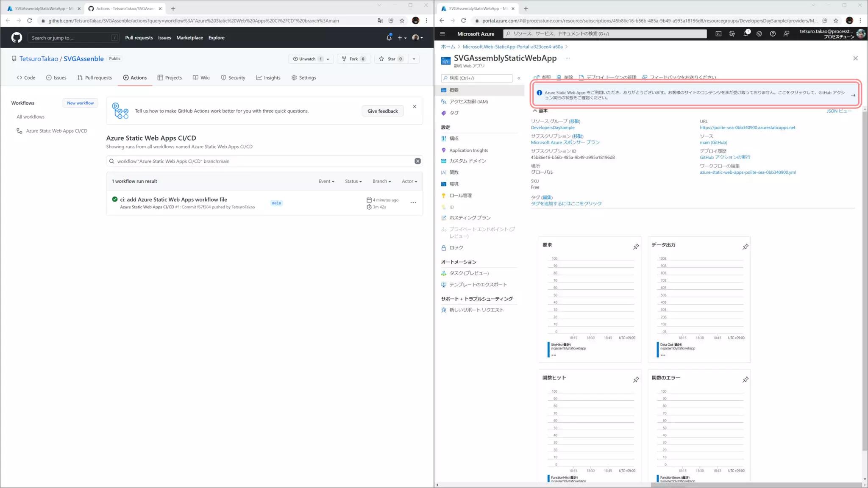Open Azure portal settings gear
This screenshot has width=868, height=488.
pos(759,34)
